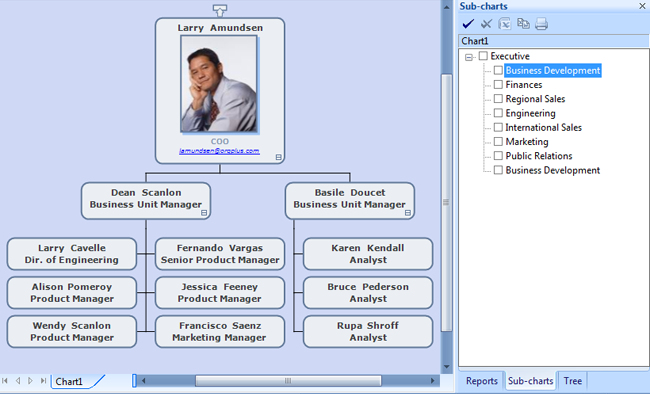Tick the Engineering checkbox
This screenshot has height=394, width=650.
click(x=498, y=113)
